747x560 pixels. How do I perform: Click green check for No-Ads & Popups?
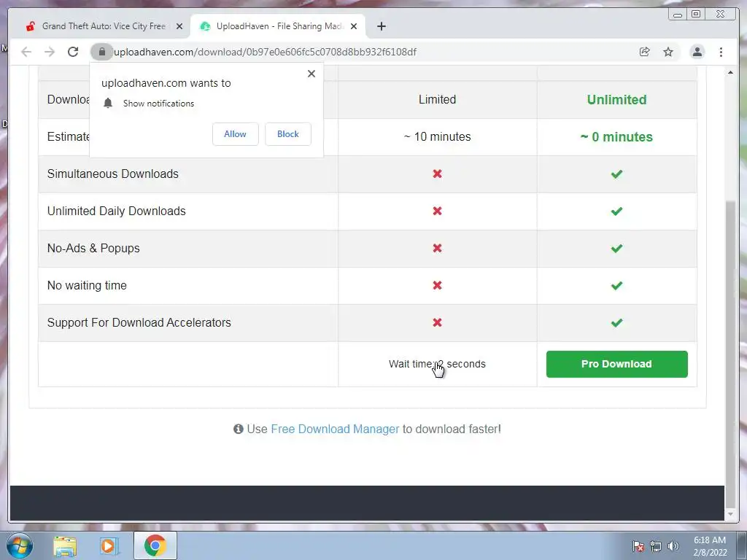coord(616,249)
